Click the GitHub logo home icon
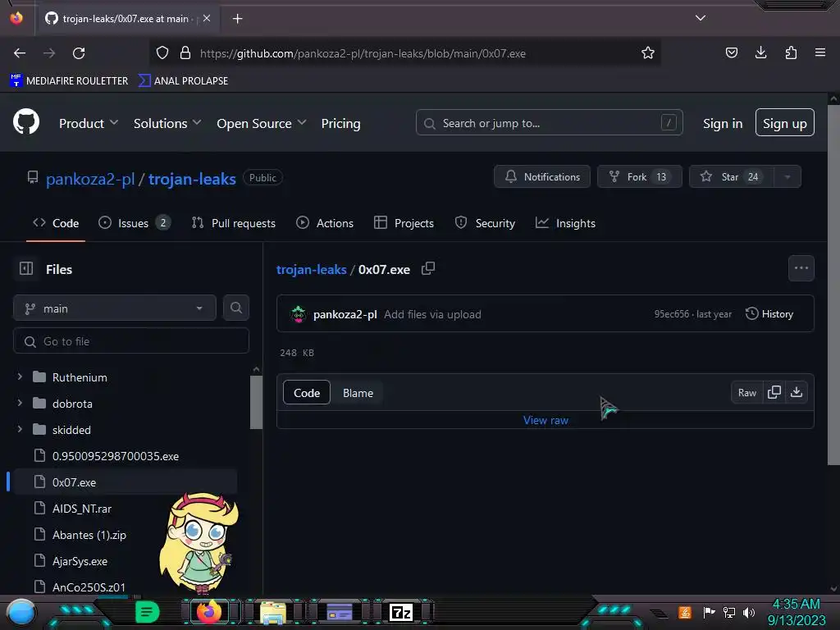This screenshot has height=630, width=840. click(26, 122)
